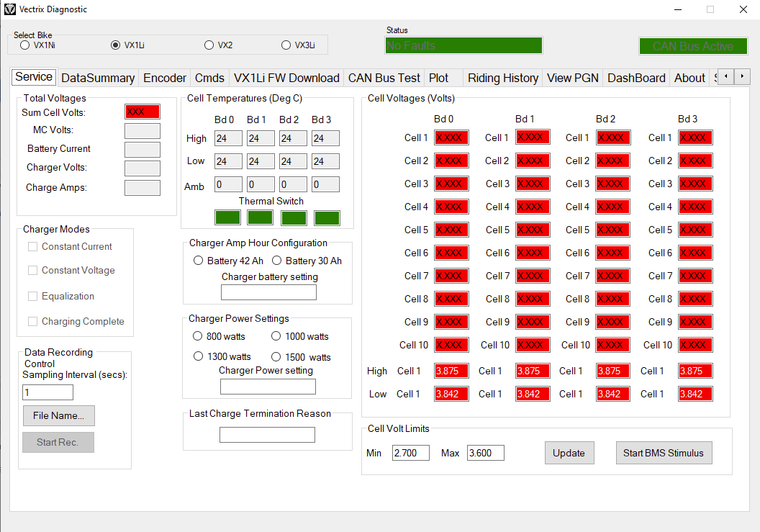Screen dimensions: 760x532
Task: Click the Sampling Interval input field
Action: pyautogui.click(x=47, y=392)
